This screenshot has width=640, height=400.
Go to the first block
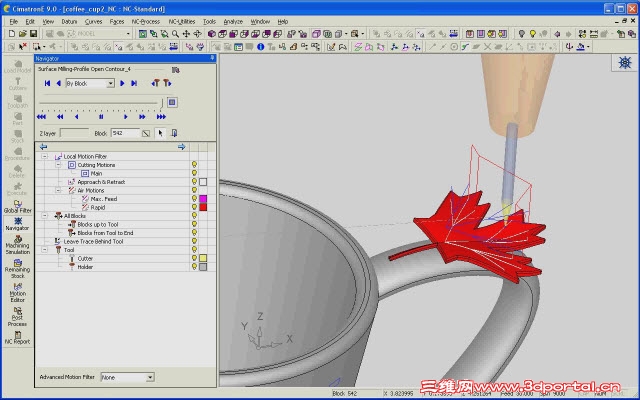(x=47, y=83)
